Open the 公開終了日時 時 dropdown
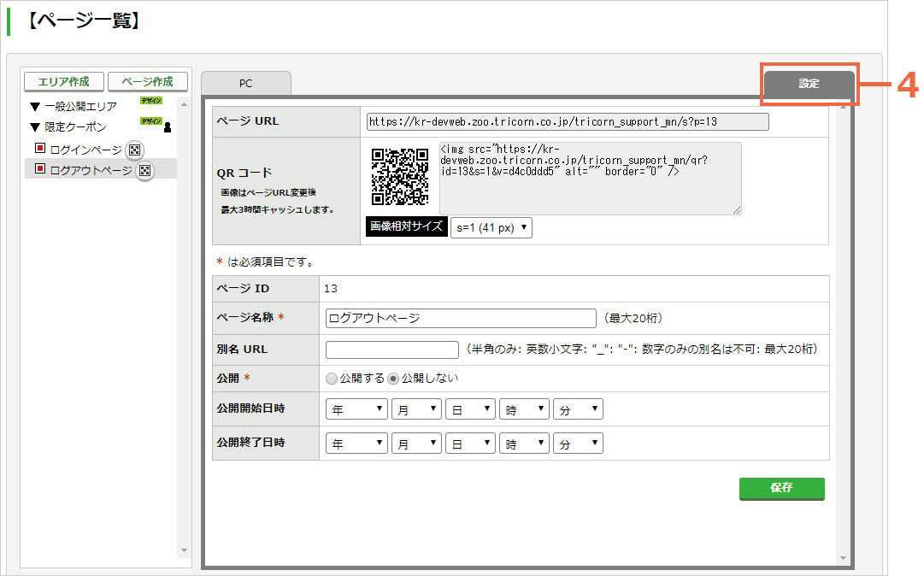This screenshot has height=576, width=924. (x=525, y=444)
